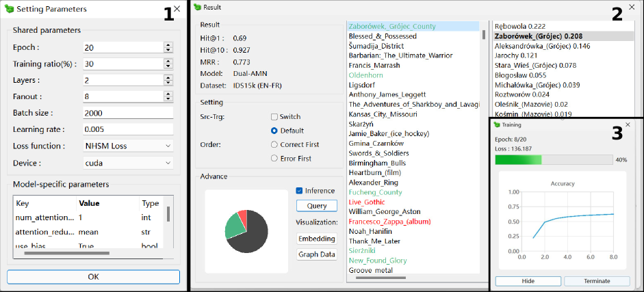Viewport: 644px width, 292px height.
Task: Expand the Device dropdown showing cuda
Action: point(128,163)
